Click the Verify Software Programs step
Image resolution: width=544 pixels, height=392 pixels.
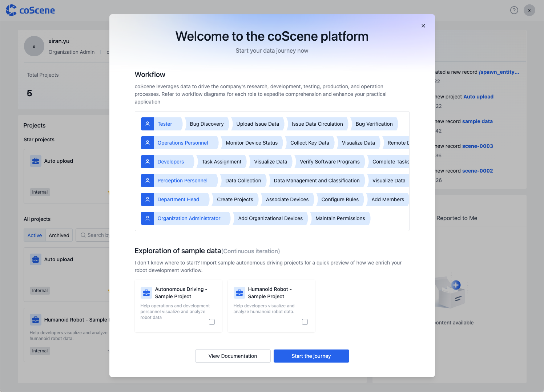click(x=330, y=162)
